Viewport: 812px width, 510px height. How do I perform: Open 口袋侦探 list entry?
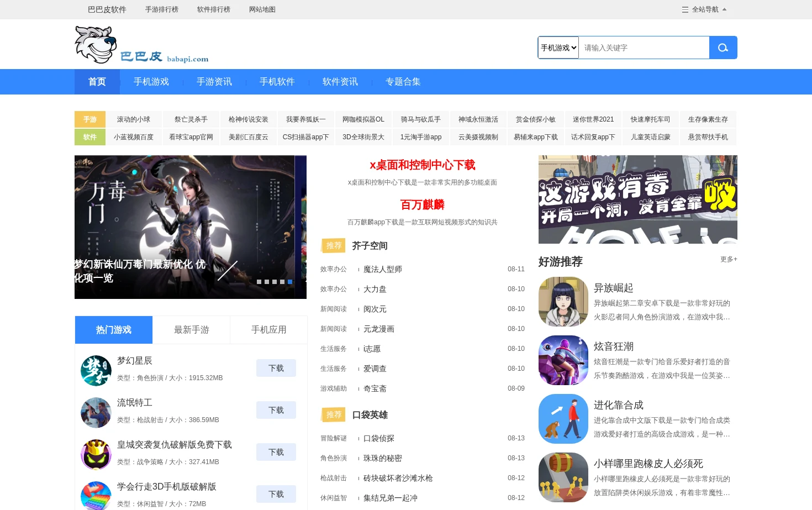[379, 438]
